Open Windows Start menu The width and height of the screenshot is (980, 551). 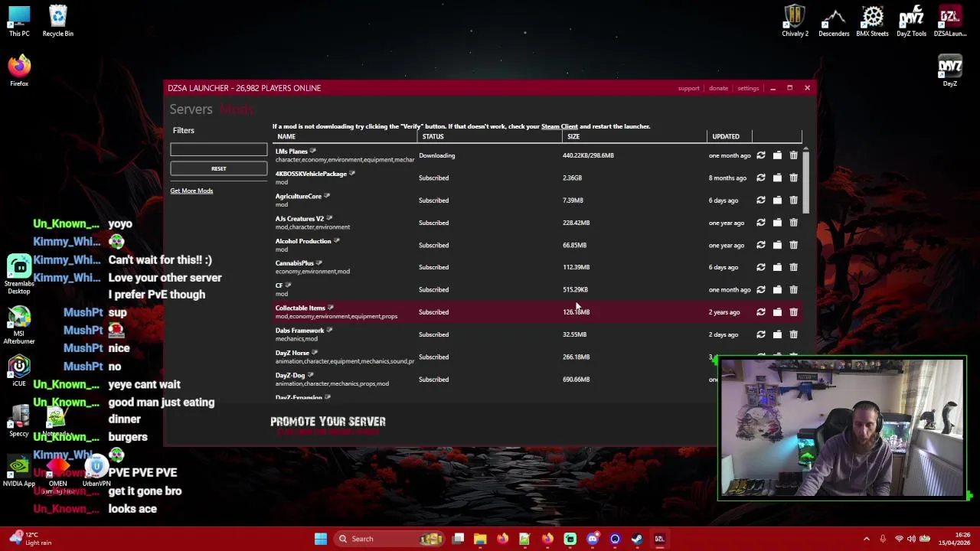coord(321,539)
